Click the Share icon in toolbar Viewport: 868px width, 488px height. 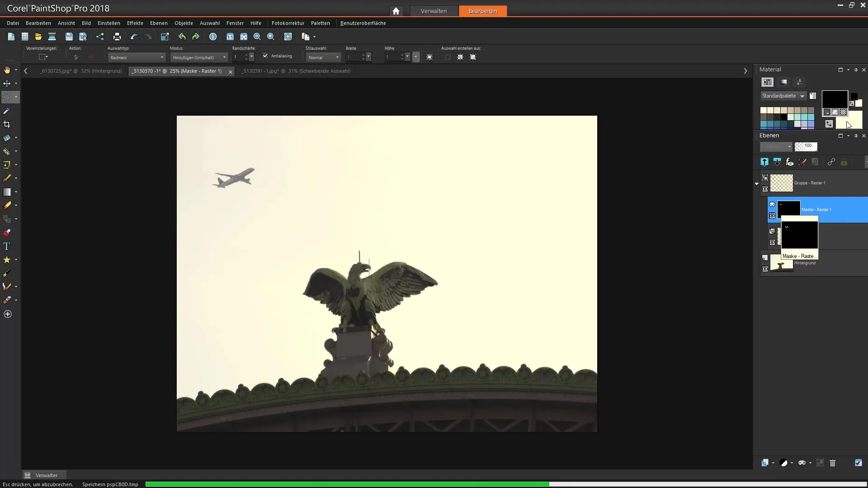click(x=100, y=37)
